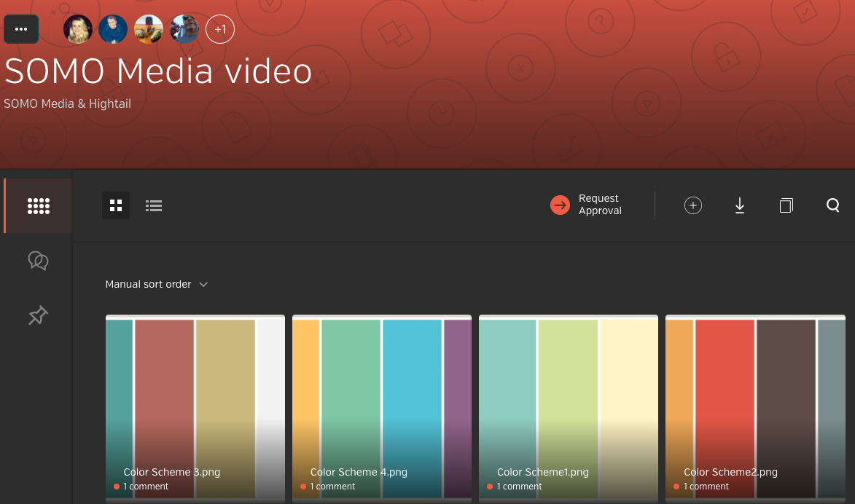Click the chevron next to Manual sort order

point(203,285)
